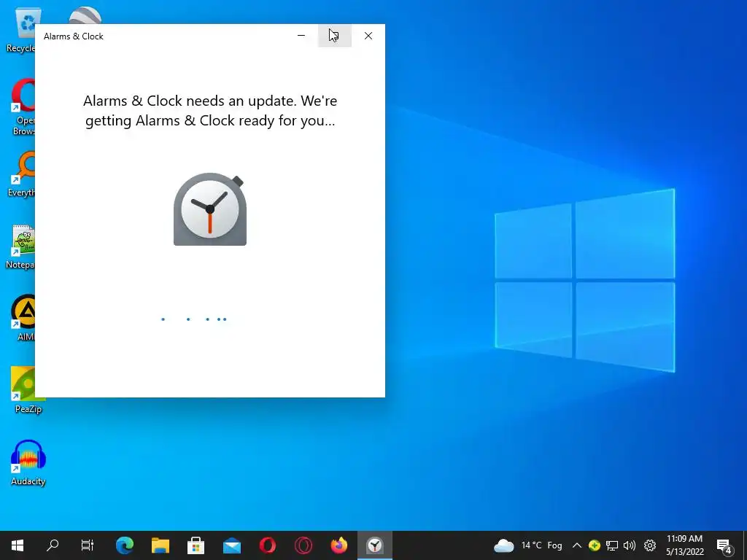The image size is (747, 560).
Task: Open the network status tray icon
Action: point(612,545)
